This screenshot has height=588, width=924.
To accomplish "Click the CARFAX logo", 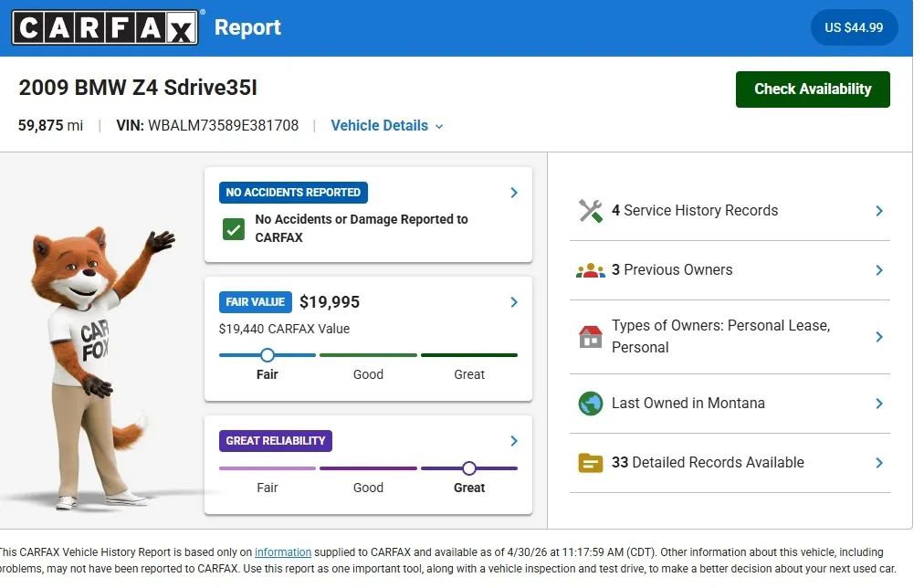I will (x=105, y=27).
